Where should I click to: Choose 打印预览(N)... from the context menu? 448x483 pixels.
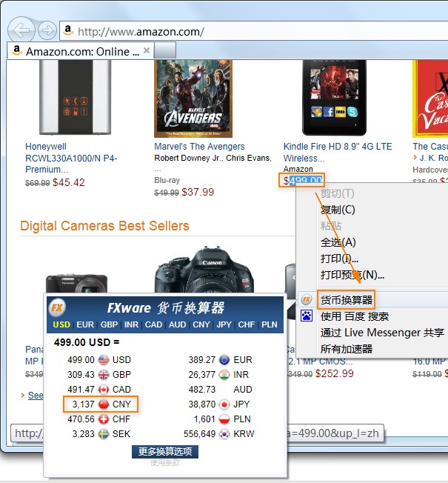point(352,275)
